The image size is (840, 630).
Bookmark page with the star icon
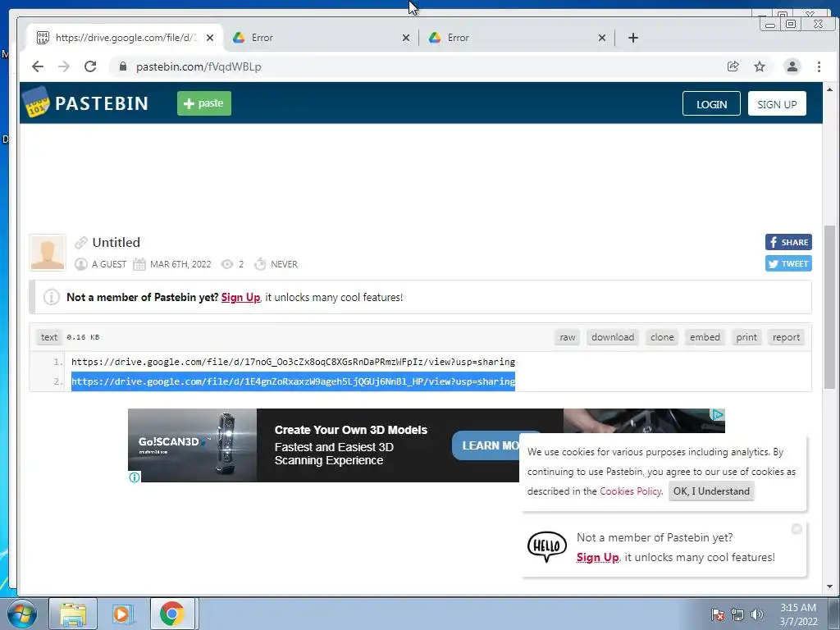pos(760,66)
